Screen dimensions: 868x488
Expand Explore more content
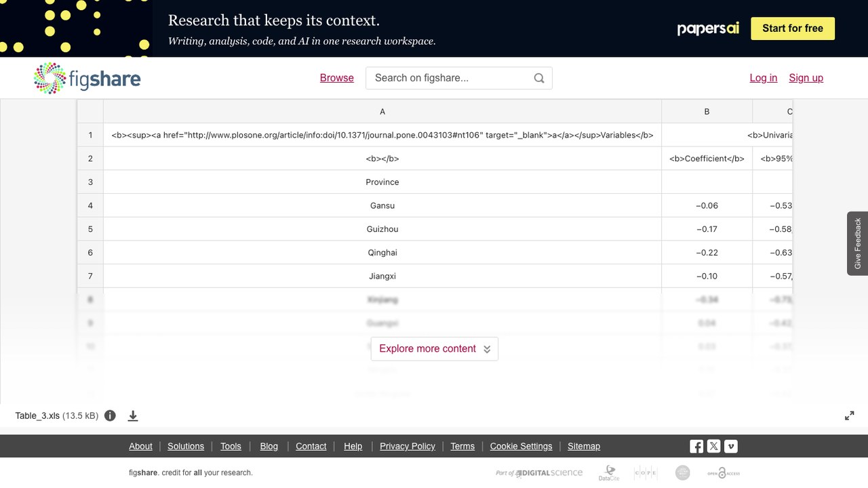coord(435,348)
